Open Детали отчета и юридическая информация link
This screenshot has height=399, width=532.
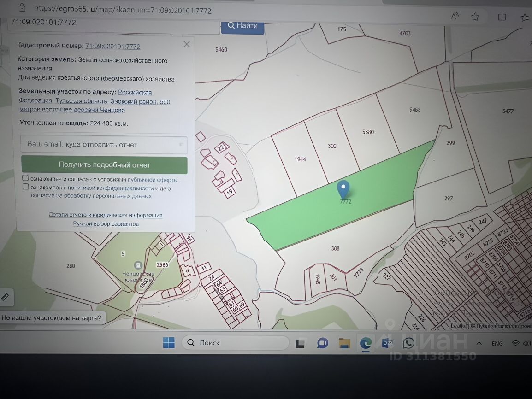coord(106,215)
